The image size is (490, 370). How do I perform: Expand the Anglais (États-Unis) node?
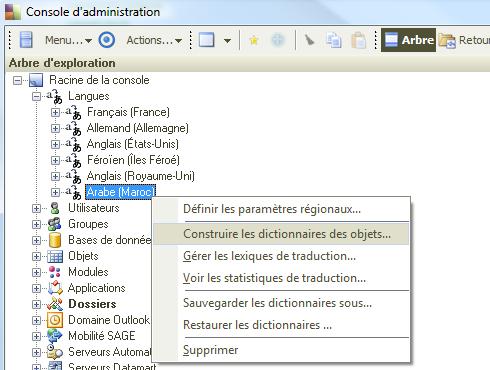tap(55, 144)
